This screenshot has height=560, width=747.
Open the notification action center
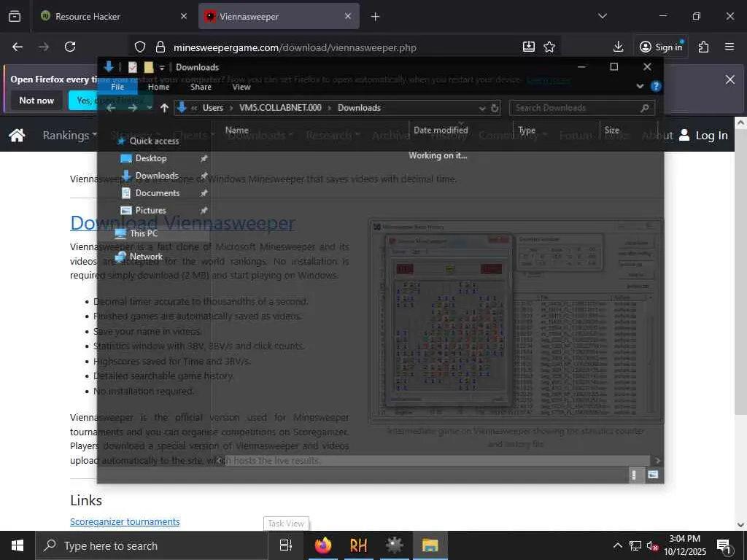(724, 546)
